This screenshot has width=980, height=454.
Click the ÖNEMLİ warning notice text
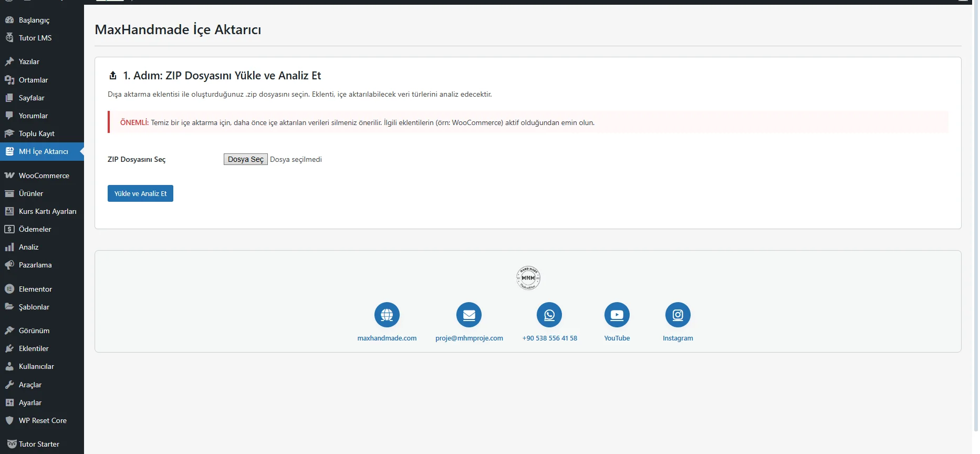(x=357, y=122)
